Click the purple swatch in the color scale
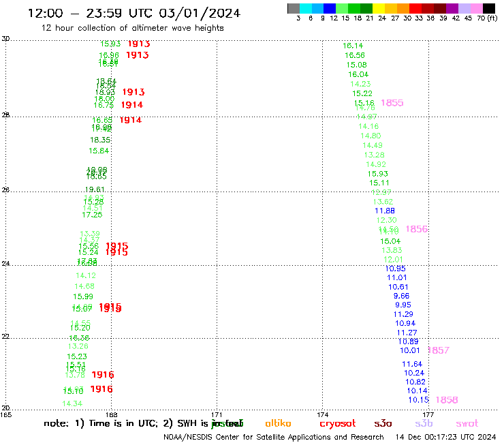Viewport: 504px width, 443px height. click(x=452, y=8)
